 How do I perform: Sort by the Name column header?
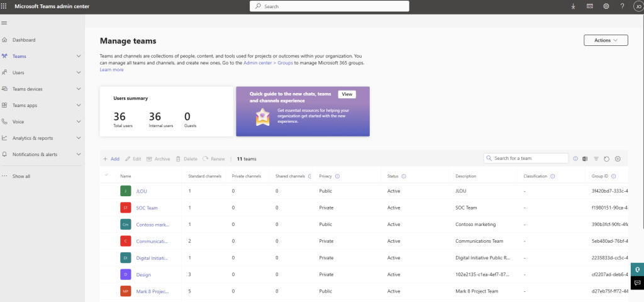pyautogui.click(x=126, y=176)
